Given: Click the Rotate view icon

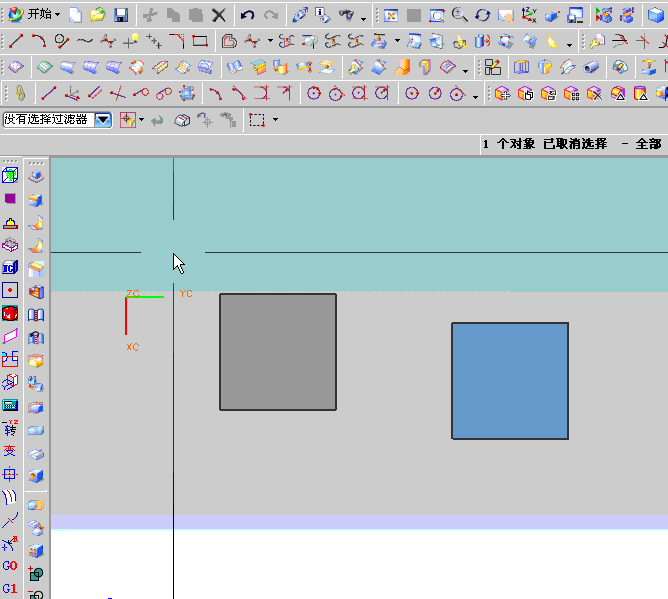Looking at the screenshot, I should (483, 15).
